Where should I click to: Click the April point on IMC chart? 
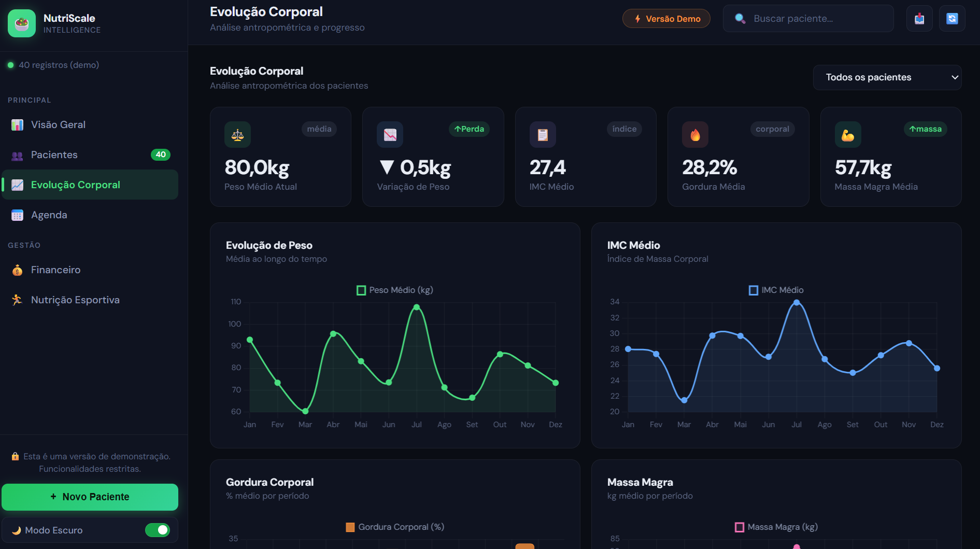pyautogui.click(x=713, y=336)
